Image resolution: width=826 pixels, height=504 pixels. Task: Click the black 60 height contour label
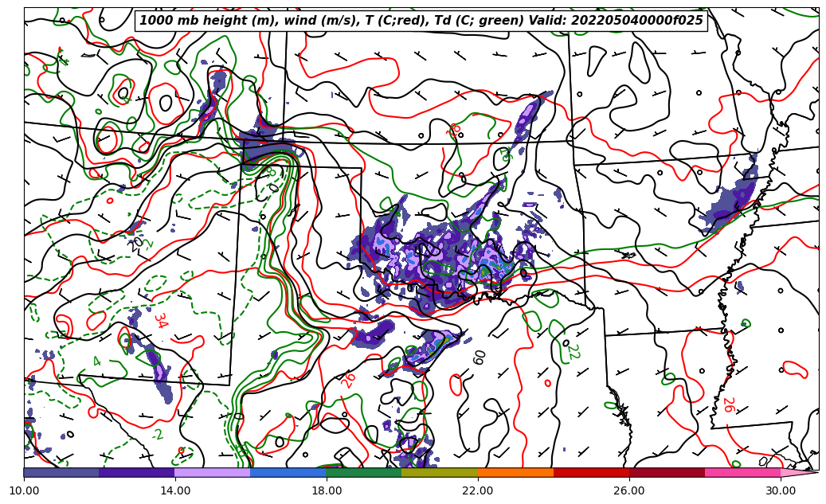click(479, 357)
